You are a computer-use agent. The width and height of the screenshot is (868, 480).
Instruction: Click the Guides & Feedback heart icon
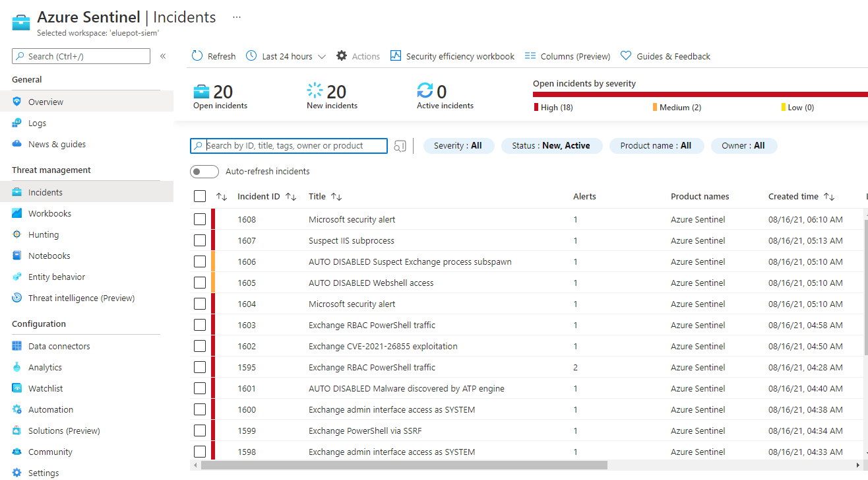click(626, 56)
